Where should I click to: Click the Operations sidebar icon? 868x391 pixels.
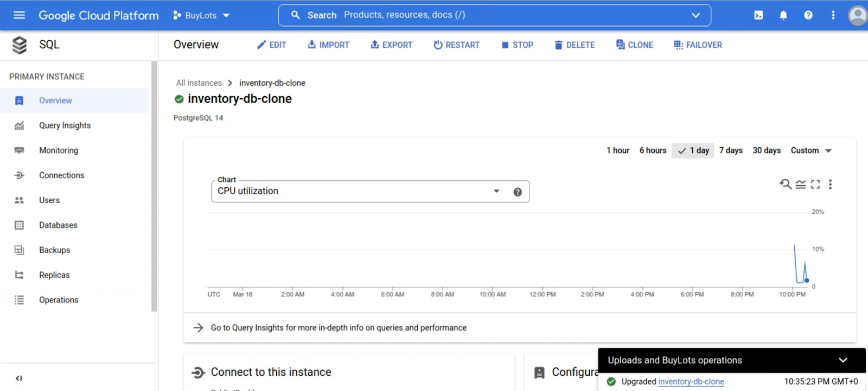19,300
